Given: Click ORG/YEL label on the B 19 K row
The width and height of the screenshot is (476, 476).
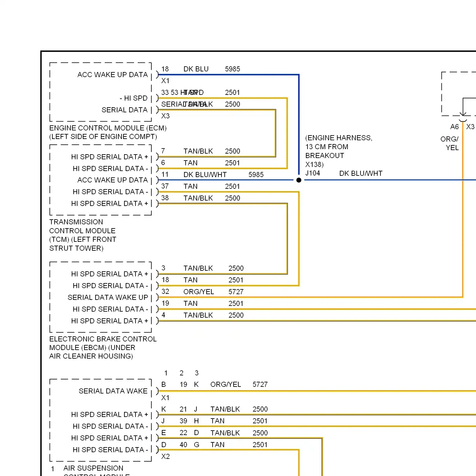Looking at the screenshot, I should 226,384.
